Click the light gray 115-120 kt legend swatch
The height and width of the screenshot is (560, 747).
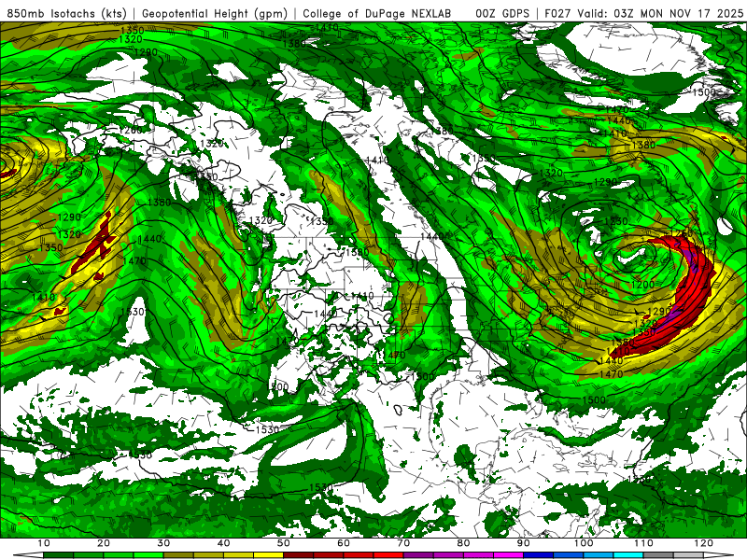click(x=688, y=555)
